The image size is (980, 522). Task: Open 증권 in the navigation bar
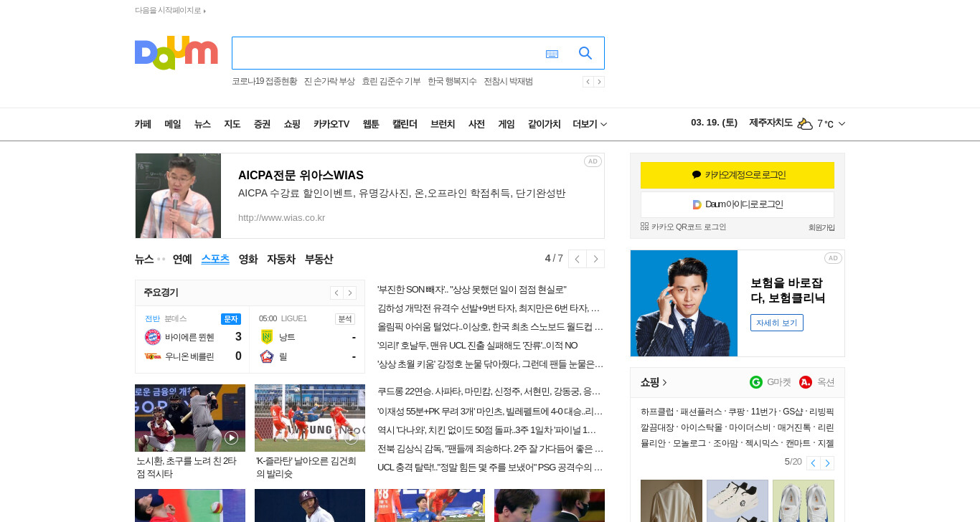point(262,124)
